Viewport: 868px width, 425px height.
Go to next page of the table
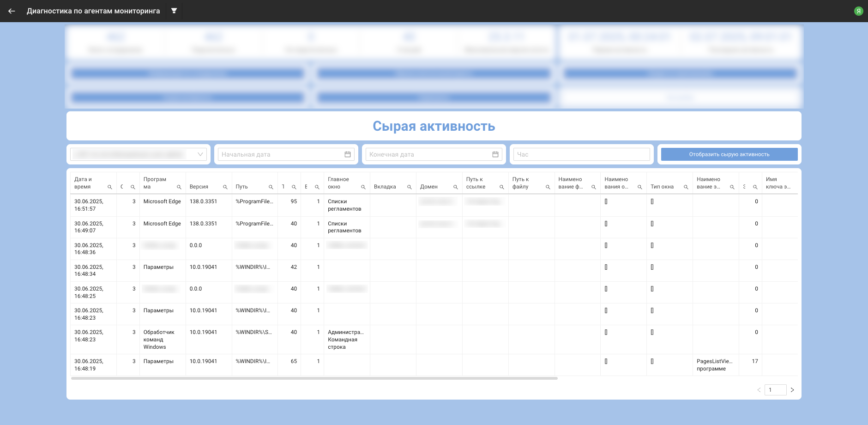[792, 390]
